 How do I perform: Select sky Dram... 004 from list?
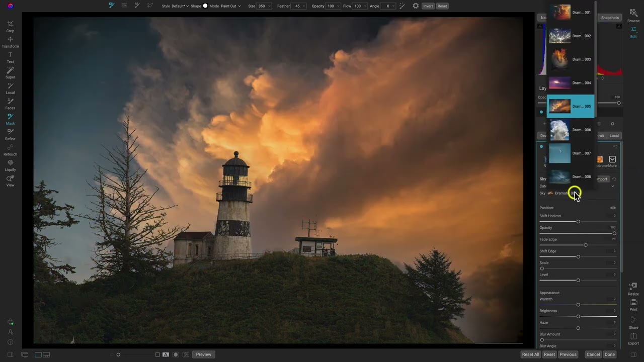click(571, 82)
